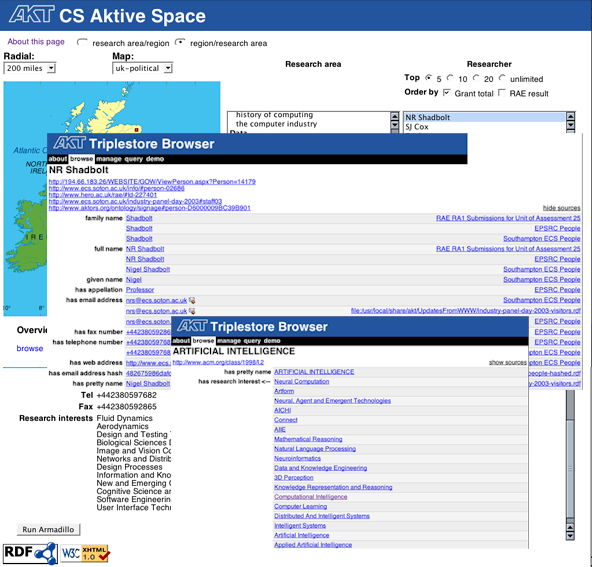The image size is (592, 567).
Task: Open the Map uk-political dropdown
Action: [x=142, y=68]
